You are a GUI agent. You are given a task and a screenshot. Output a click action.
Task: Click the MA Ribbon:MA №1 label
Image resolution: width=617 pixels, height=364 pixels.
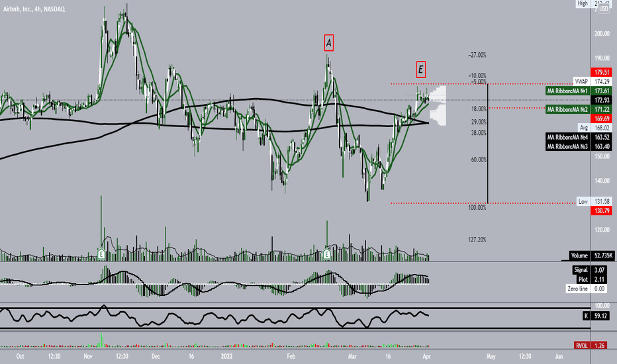[x=579, y=91]
